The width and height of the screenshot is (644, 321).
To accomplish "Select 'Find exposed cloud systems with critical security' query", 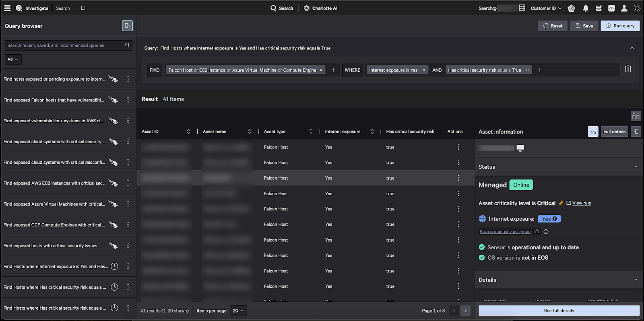I will click(x=55, y=142).
